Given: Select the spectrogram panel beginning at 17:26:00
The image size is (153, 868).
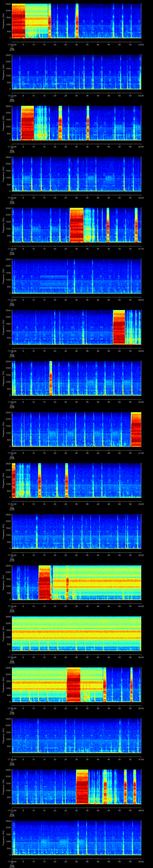Looking at the screenshot, I should [76, 225].
